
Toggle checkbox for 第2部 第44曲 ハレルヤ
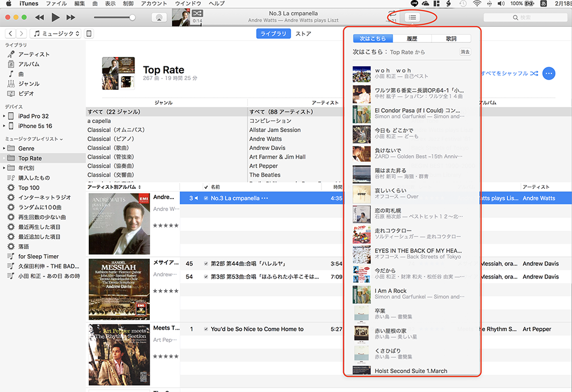[x=206, y=264]
